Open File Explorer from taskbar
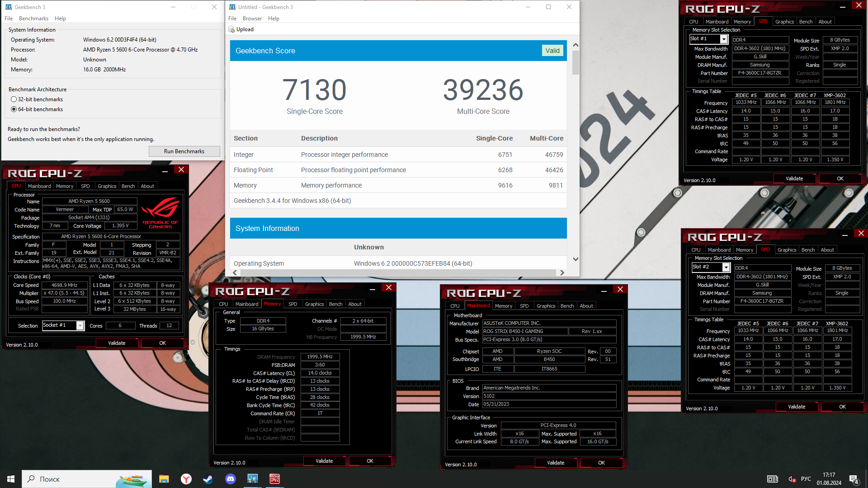Image resolution: width=868 pixels, height=488 pixels. 164,479
